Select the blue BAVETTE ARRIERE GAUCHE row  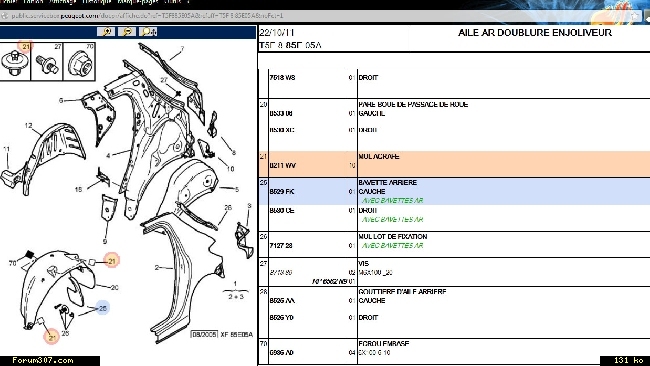coord(454,191)
